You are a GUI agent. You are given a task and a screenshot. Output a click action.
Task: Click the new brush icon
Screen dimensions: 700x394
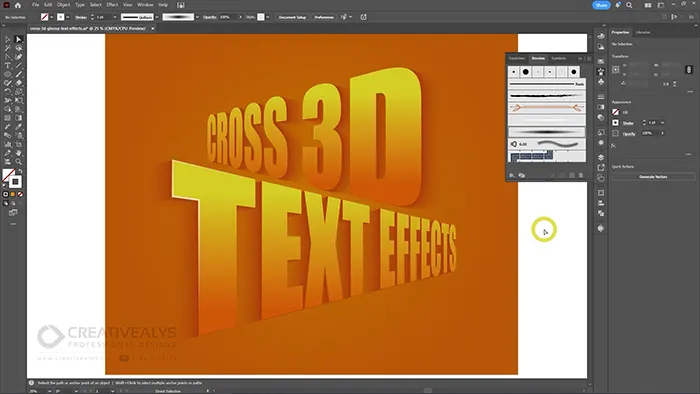pos(571,175)
